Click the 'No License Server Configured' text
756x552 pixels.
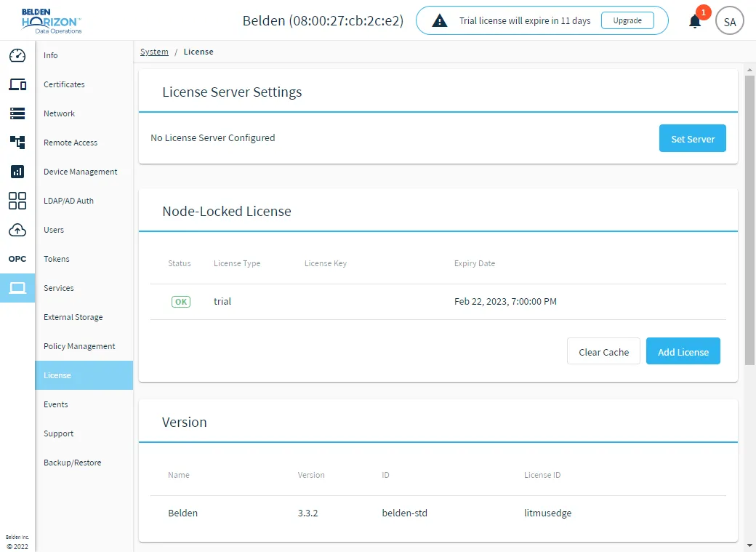212,138
